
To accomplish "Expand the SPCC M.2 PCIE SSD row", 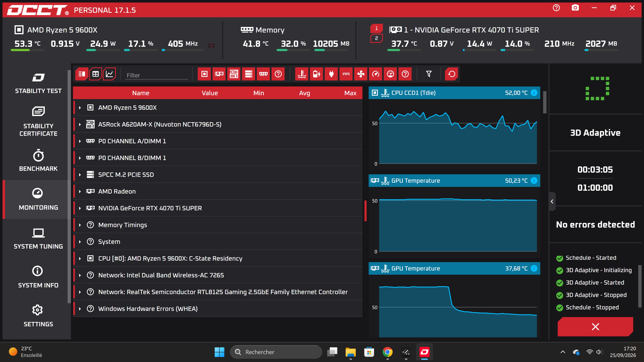I will (80, 175).
